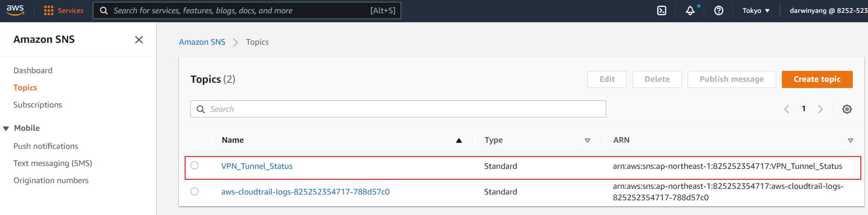Go to previous page of topics
The image size is (868, 215).
(787, 109)
